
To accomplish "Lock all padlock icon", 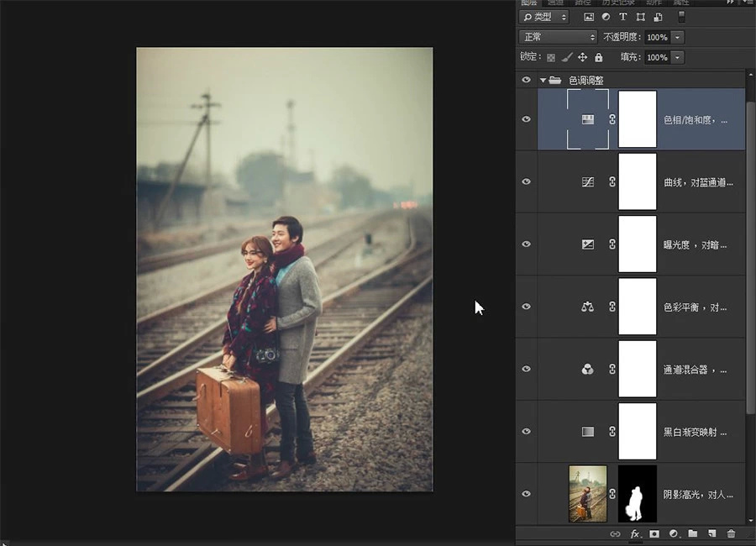I will click(598, 57).
